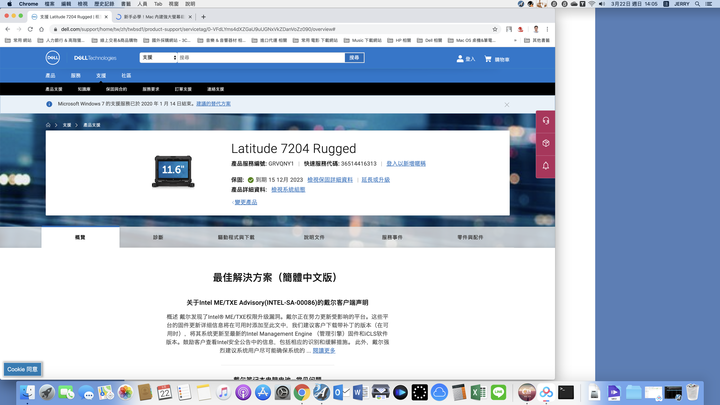Screen dimensions: 720x405
Task: Open search category dropdown 支援
Action: tap(158, 58)
